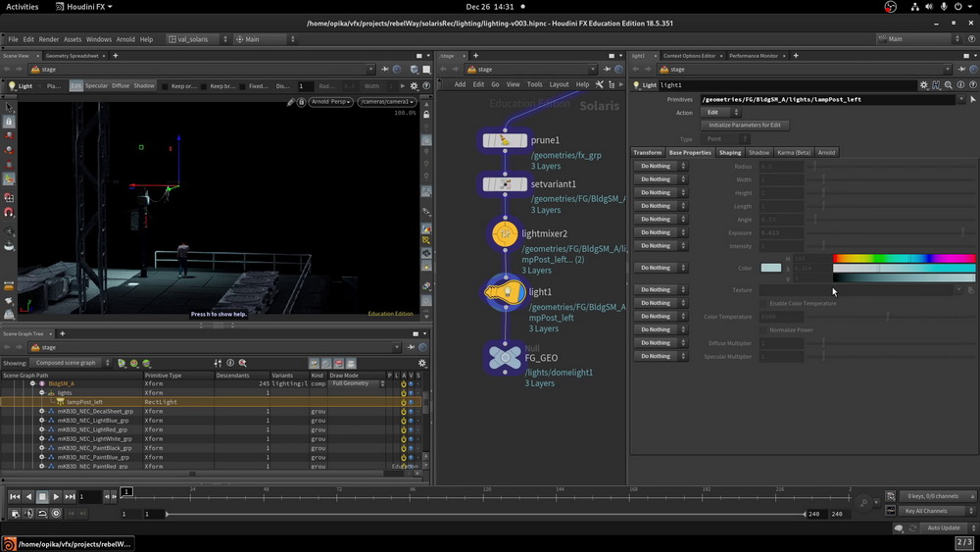Toggle visibility eye for lampPost_left row
This screenshot has width=980, height=552.
[x=411, y=402]
